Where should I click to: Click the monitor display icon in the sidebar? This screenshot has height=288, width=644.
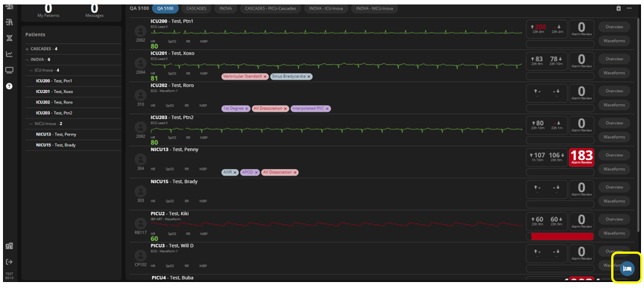(10, 70)
